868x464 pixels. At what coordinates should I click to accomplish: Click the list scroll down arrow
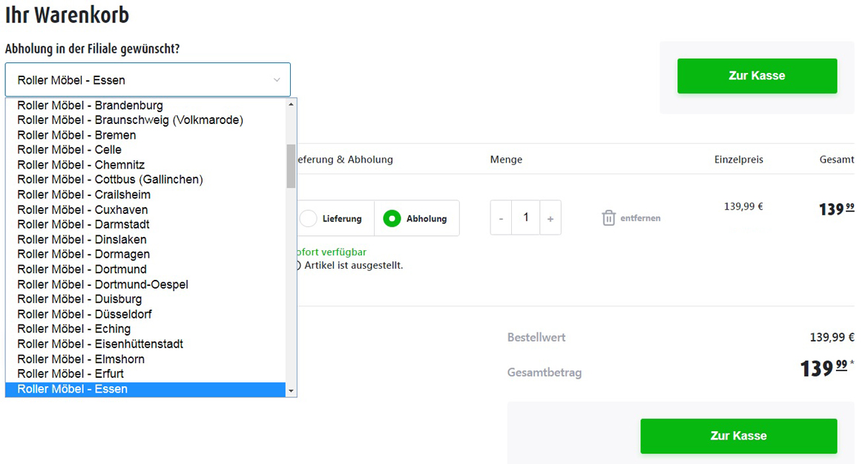click(291, 391)
